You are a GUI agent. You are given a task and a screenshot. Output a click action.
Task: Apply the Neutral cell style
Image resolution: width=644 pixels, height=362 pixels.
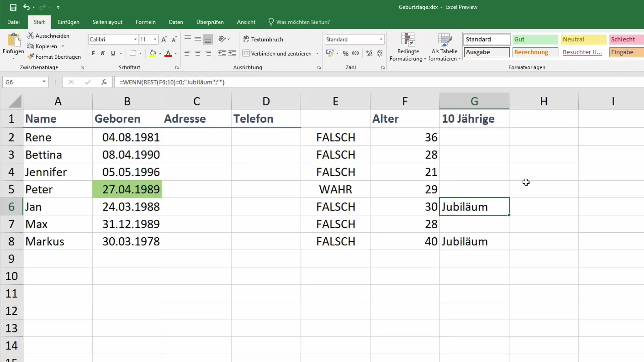pyautogui.click(x=583, y=39)
